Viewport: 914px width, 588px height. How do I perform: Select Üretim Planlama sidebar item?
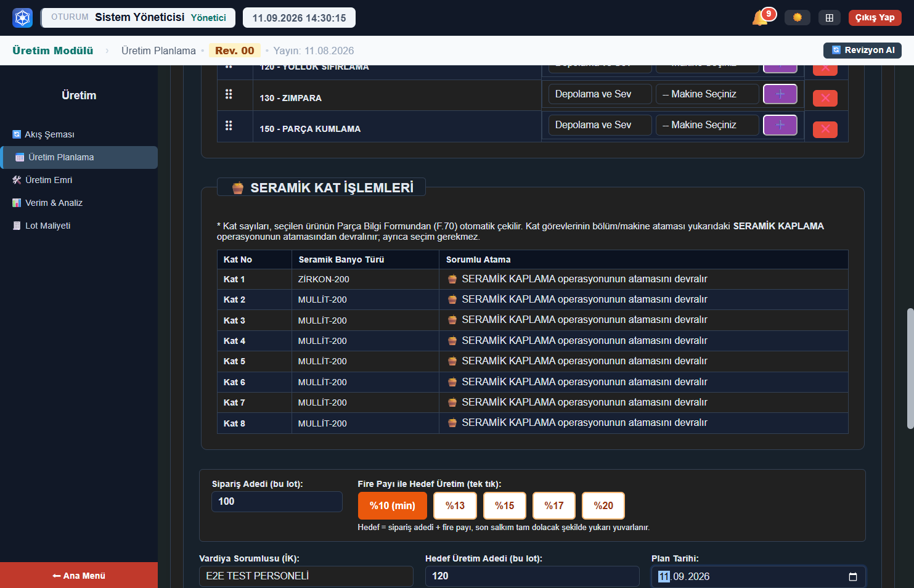coord(79,157)
